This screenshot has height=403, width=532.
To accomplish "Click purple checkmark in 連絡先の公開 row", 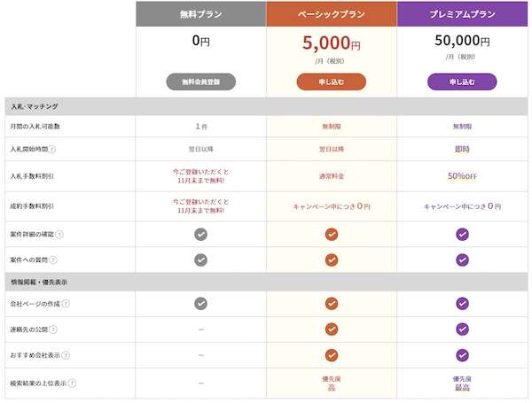I will coord(462,329).
